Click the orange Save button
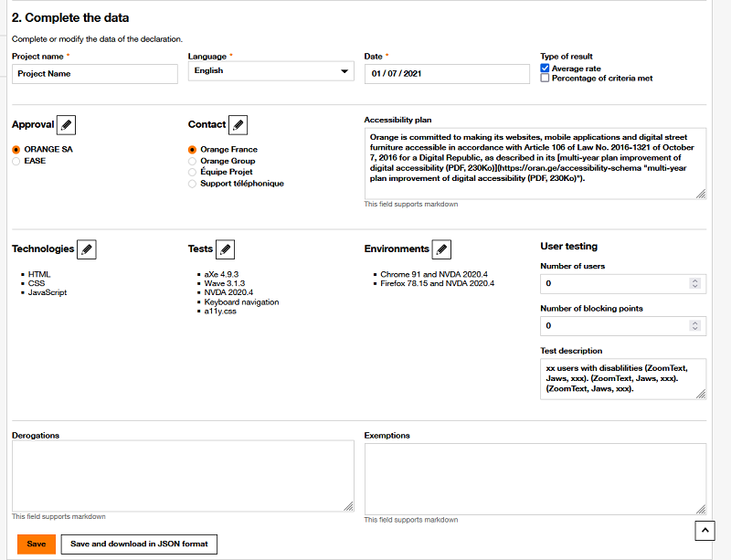 (37, 544)
